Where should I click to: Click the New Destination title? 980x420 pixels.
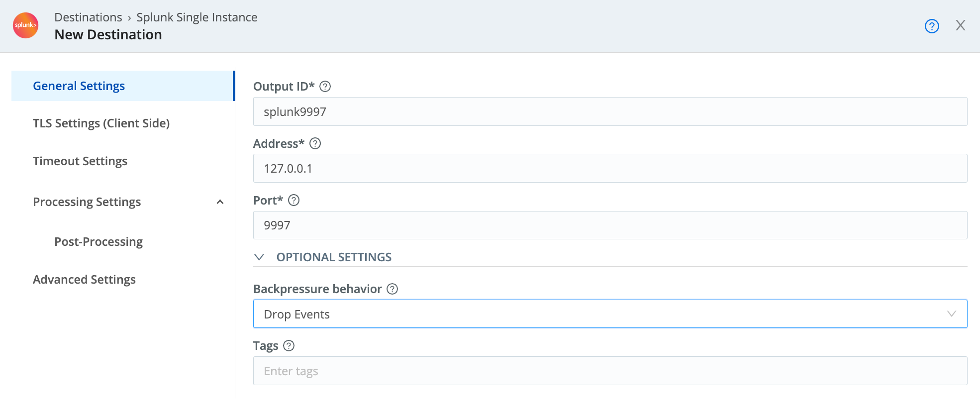108,35
